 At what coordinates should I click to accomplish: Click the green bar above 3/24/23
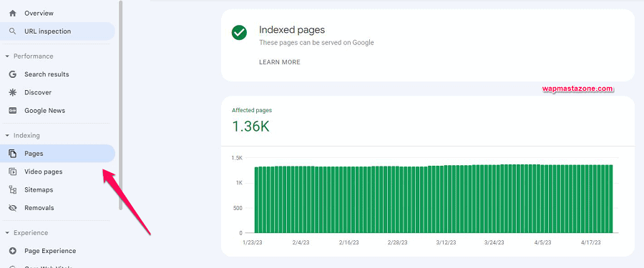494,199
